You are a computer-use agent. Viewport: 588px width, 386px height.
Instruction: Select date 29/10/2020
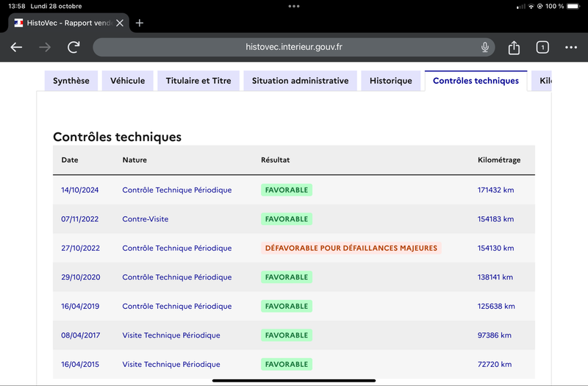[81, 277]
